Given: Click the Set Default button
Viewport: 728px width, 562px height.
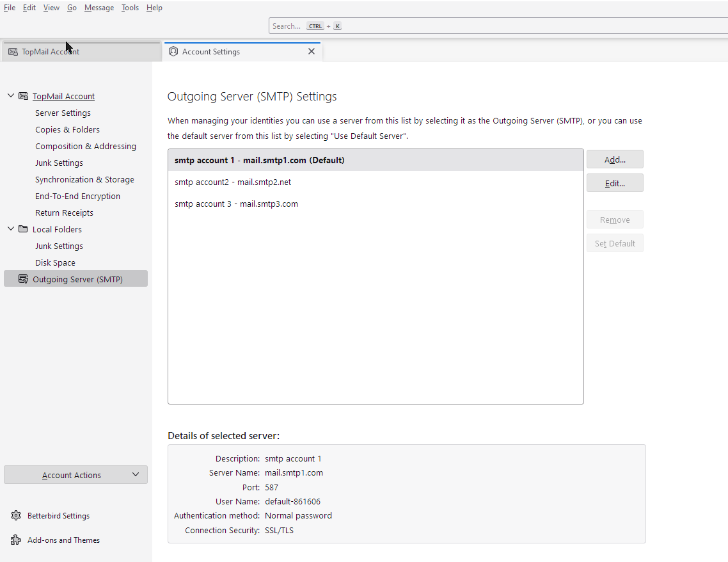Looking at the screenshot, I should 615,243.
